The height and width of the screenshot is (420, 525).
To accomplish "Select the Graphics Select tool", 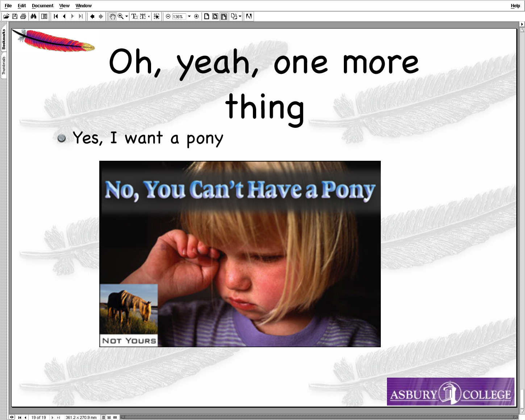I will click(x=157, y=16).
